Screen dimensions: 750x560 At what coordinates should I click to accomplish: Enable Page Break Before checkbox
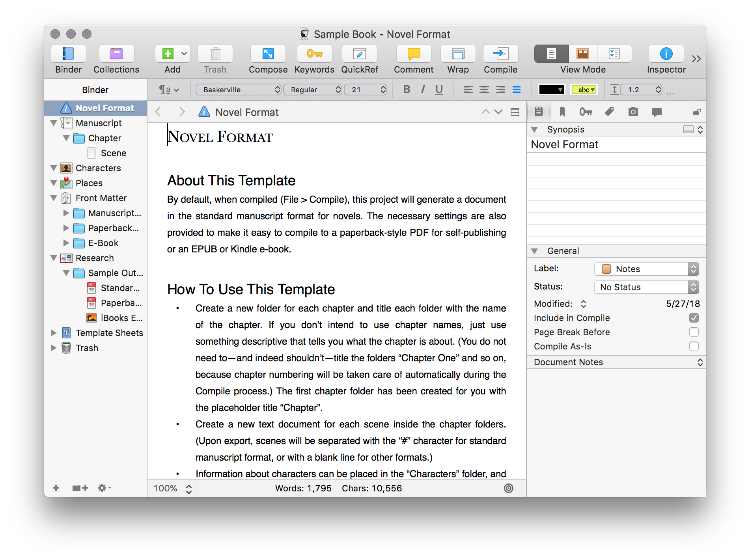point(694,332)
